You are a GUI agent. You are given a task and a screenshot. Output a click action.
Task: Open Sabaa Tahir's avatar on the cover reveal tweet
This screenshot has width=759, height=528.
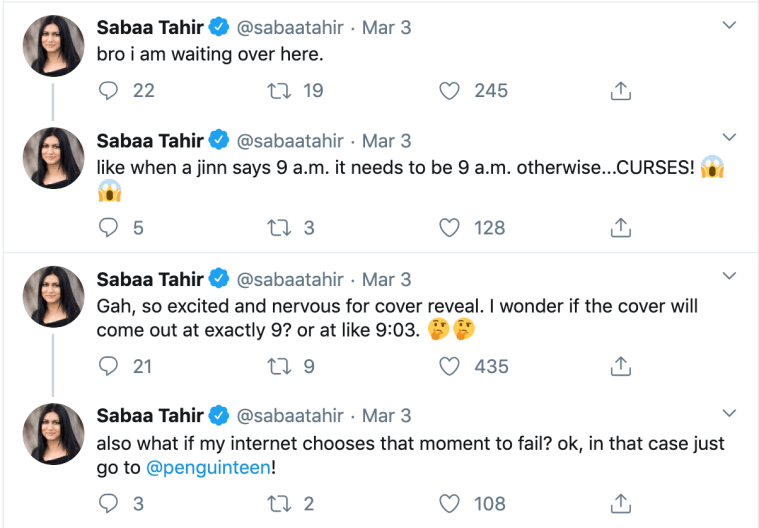click(53, 297)
